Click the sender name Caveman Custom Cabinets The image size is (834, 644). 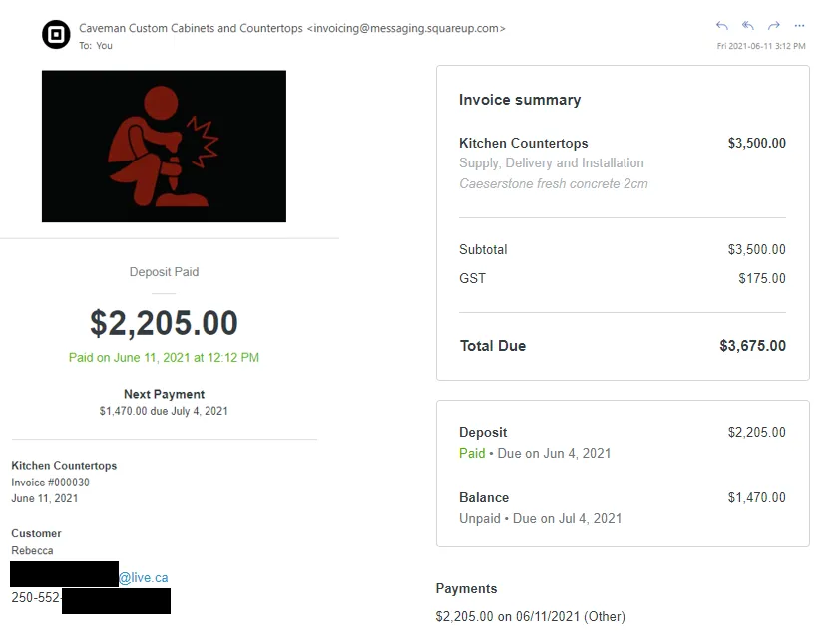click(x=190, y=28)
